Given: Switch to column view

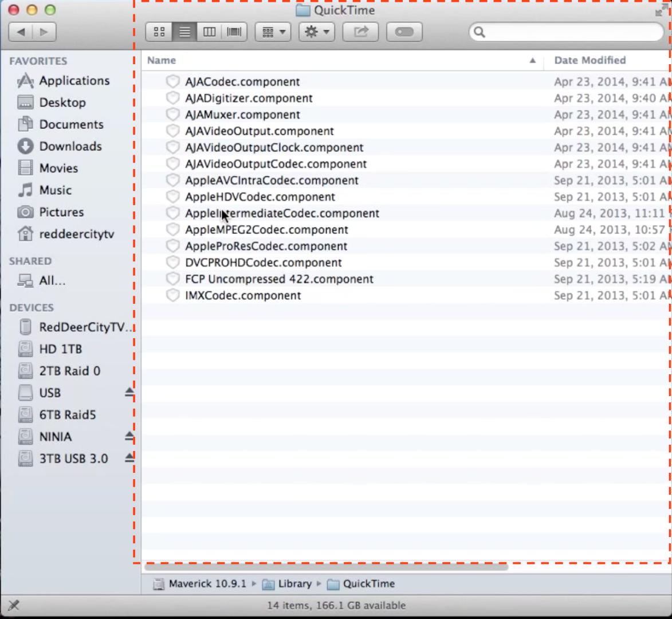Looking at the screenshot, I should tap(209, 32).
